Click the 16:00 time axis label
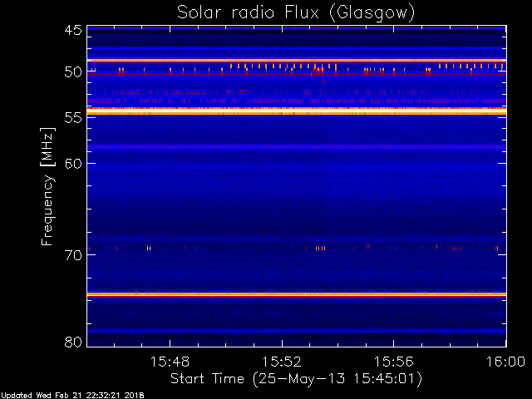532x399 pixels. (506, 362)
